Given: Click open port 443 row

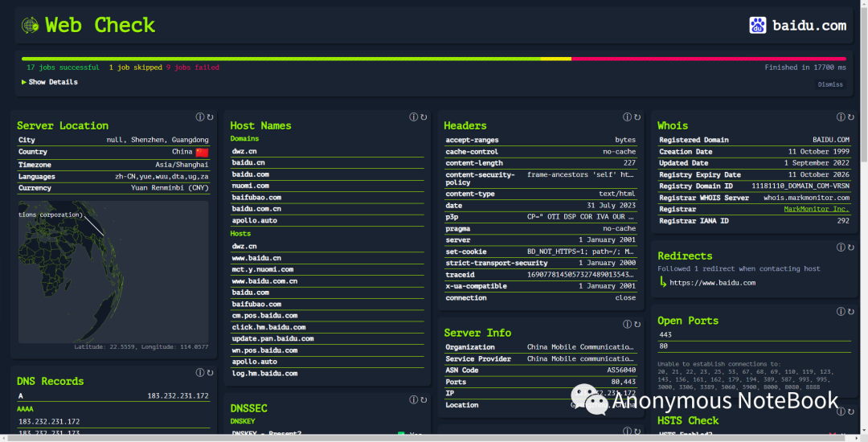Looking at the screenshot, I should point(754,334).
